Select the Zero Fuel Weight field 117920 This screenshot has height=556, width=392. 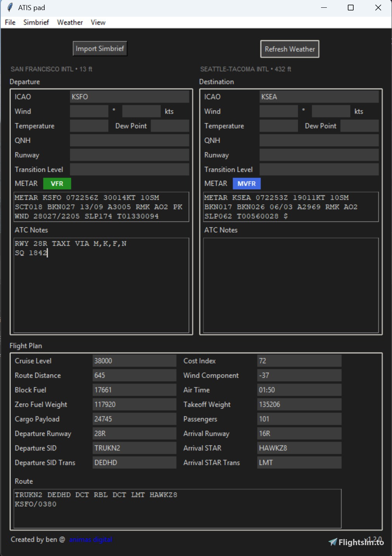pos(135,404)
